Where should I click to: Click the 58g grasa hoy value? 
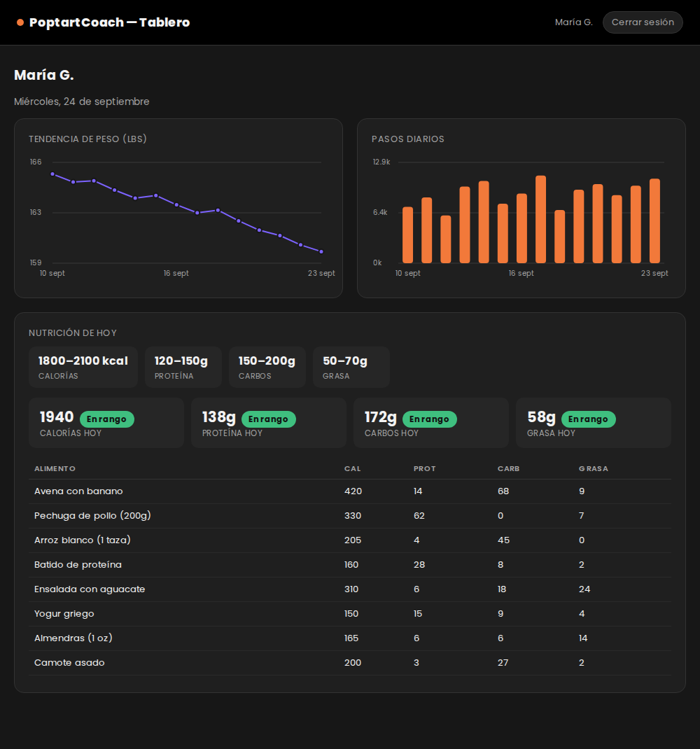[x=541, y=417]
